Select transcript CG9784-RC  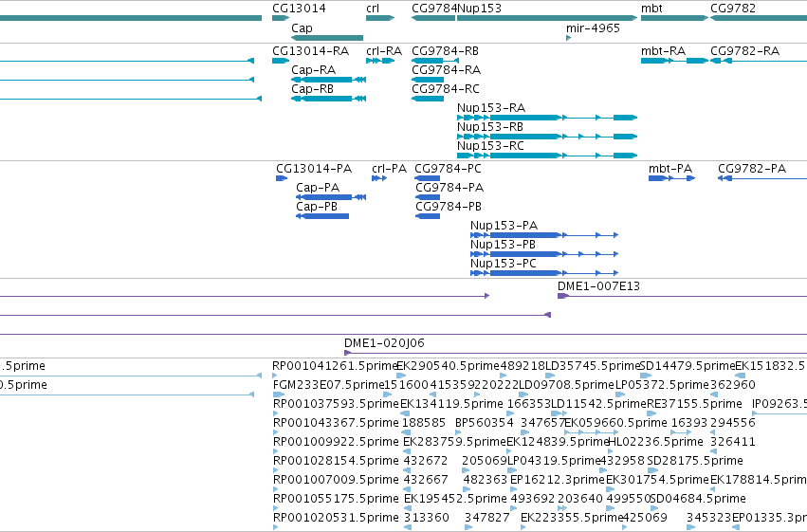click(x=428, y=99)
